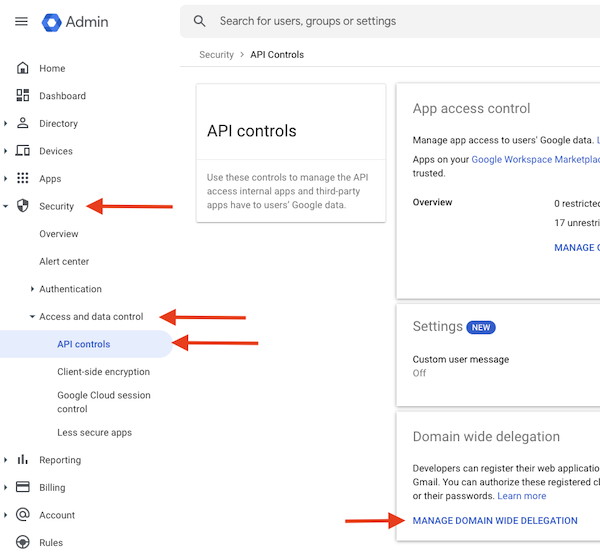Open Less secure apps settings

point(94,433)
